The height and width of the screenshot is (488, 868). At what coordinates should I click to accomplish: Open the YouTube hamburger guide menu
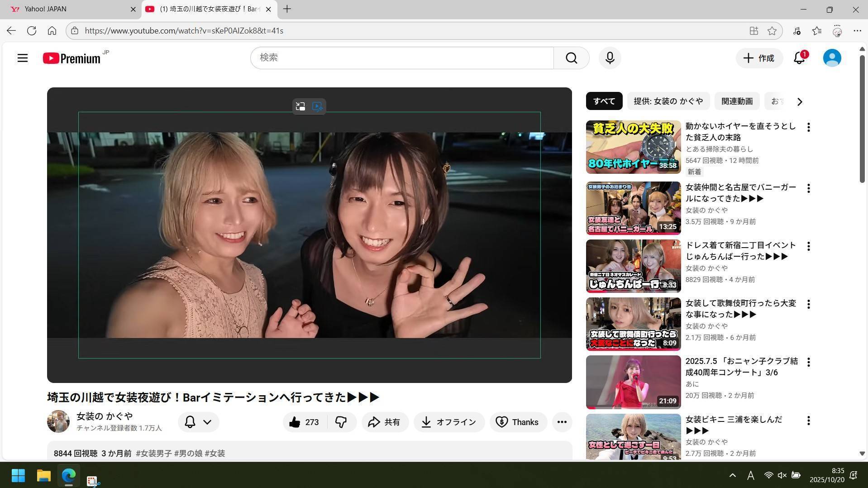click(23, 58)
